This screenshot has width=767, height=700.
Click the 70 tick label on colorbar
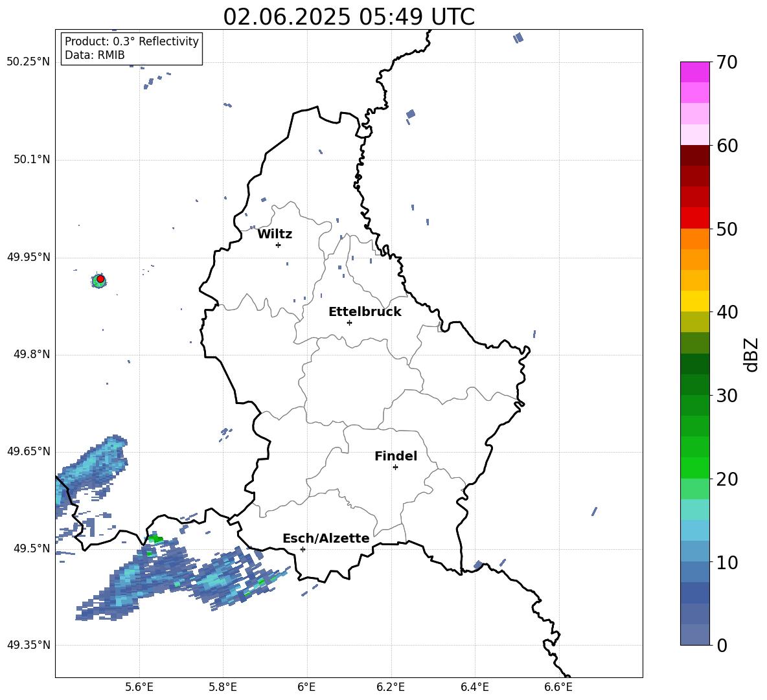point(727,63)
